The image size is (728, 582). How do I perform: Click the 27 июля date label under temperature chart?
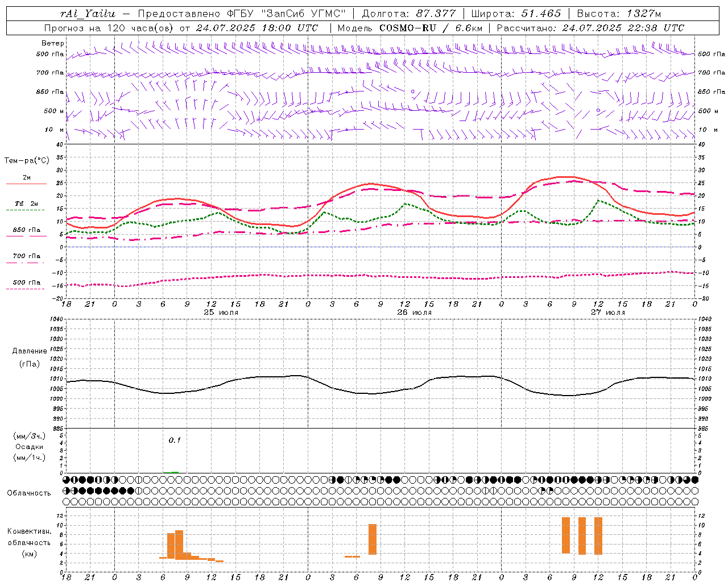tap(607, 313)
